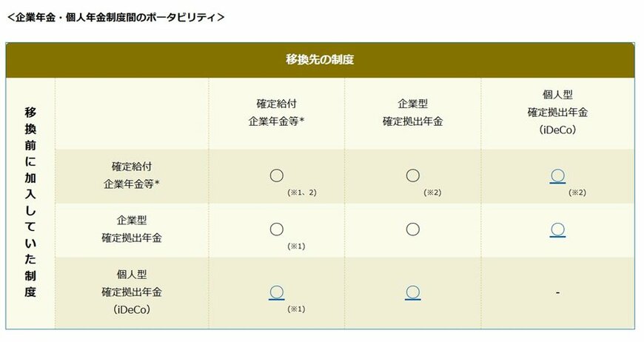
Task: Click the (※1) note in the iDeCo row
Action: coord(297,309)
